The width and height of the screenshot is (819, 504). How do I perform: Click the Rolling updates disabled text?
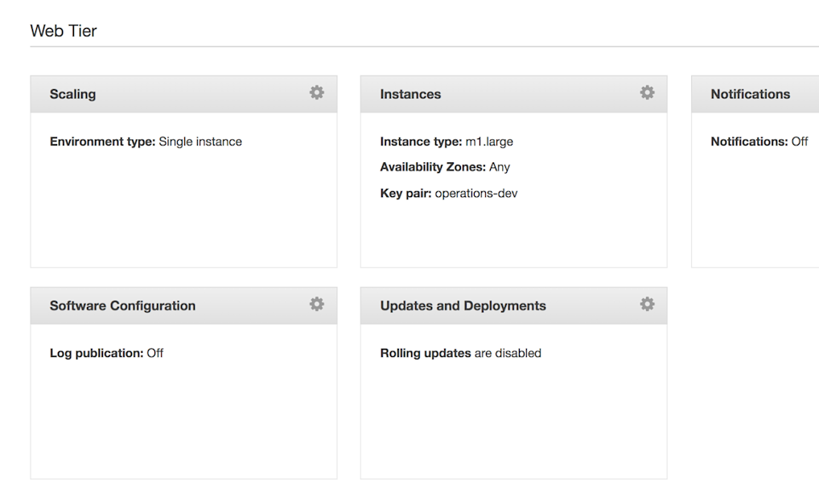click(460, 353)
